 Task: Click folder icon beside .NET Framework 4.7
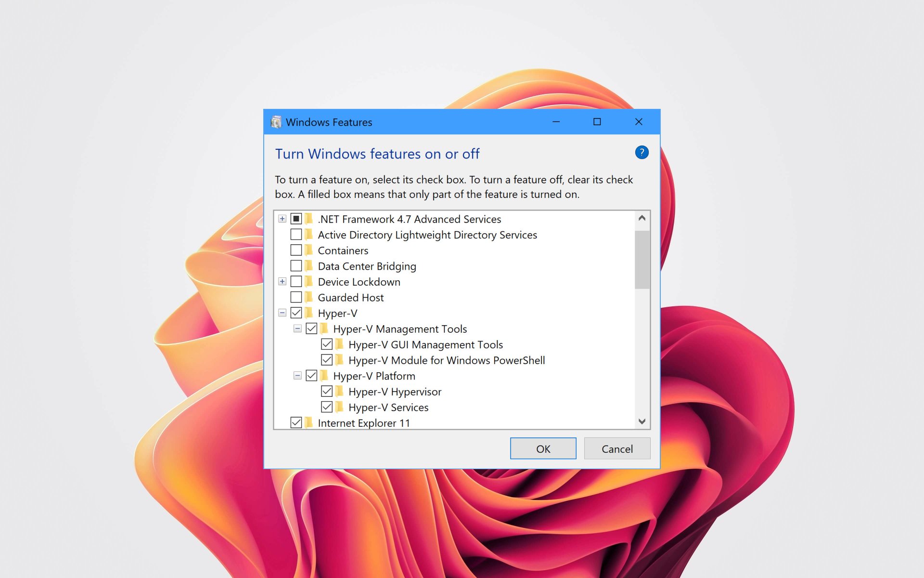tap(309, 219)
